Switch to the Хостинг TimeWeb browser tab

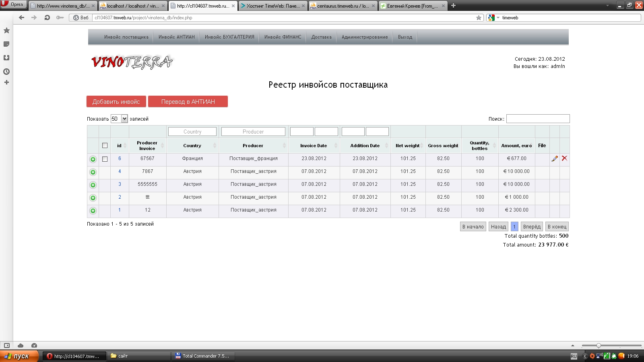click(273, 6)
